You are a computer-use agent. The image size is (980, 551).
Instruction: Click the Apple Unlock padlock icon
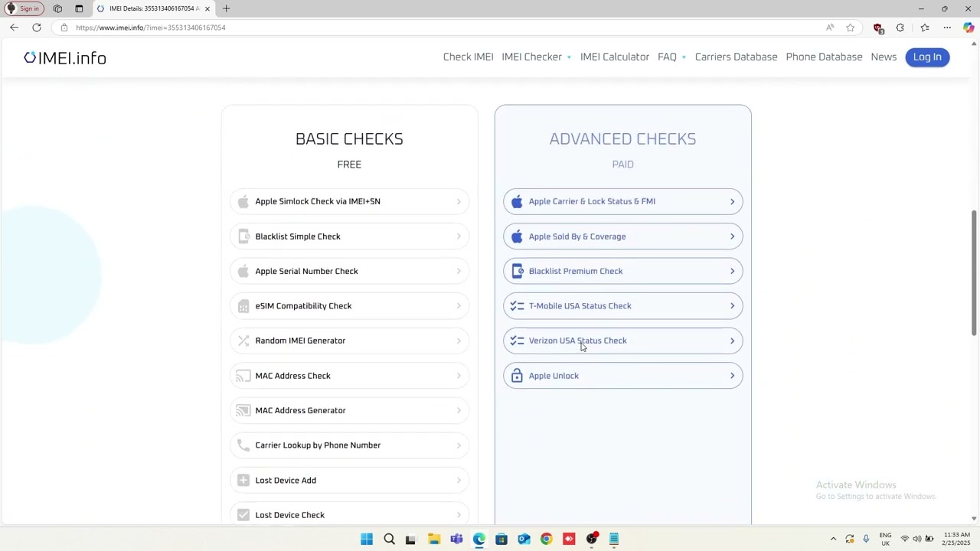tap(517, 376)
